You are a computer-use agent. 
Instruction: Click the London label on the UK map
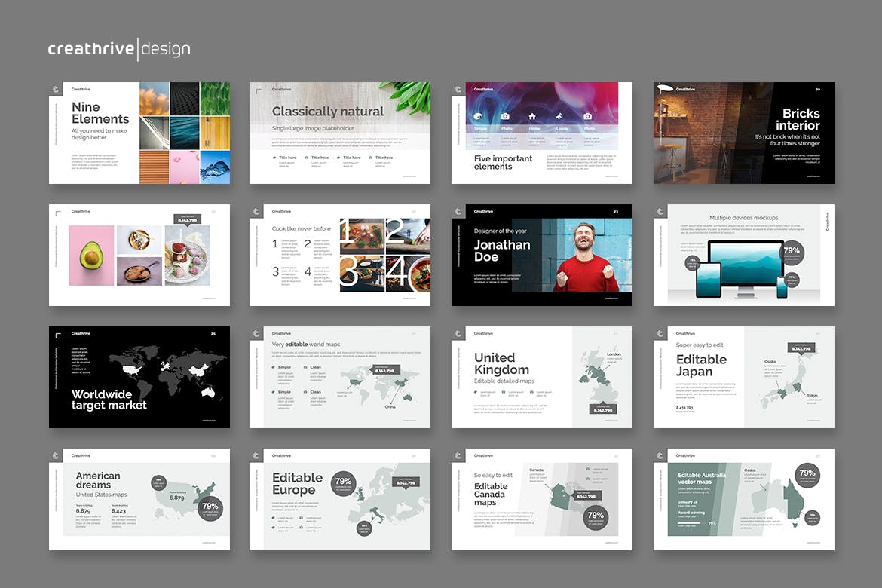614,354
